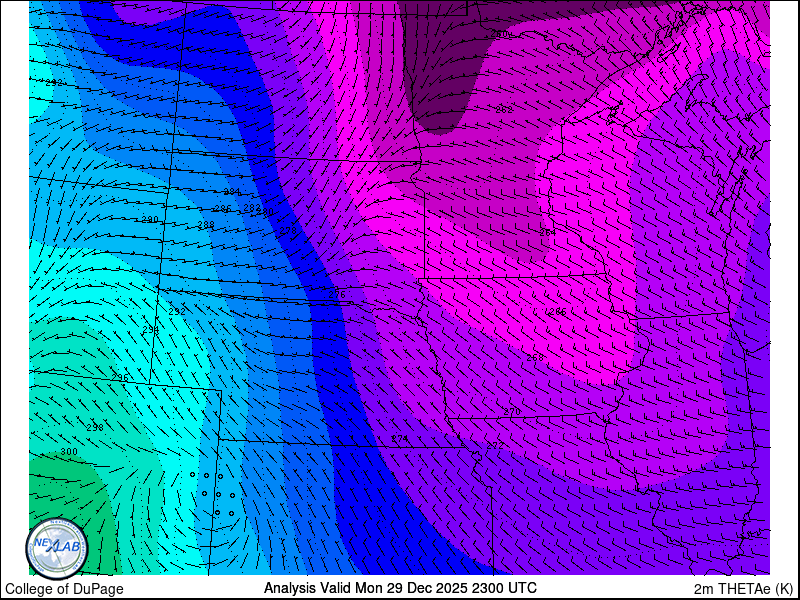
Task: Click the 296 contour label
Action: point(120,378)
